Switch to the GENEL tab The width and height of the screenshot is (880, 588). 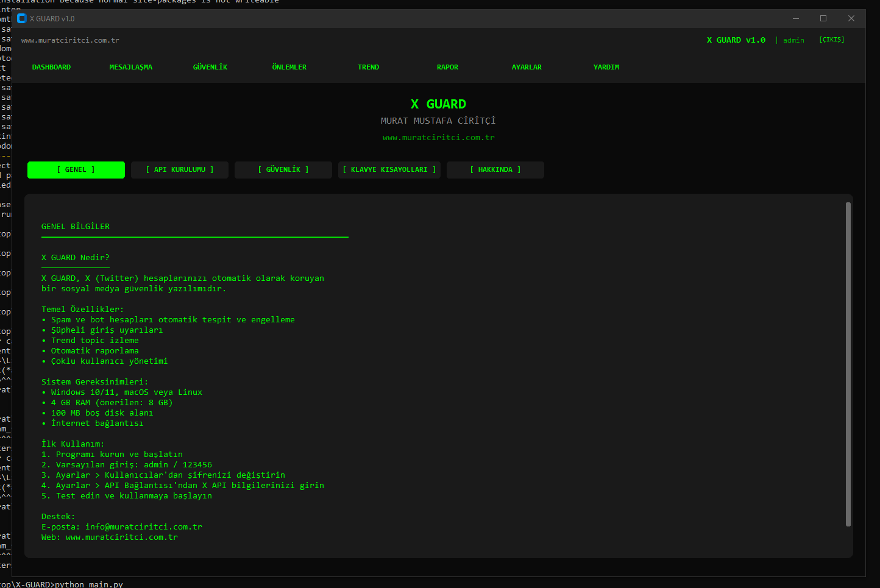click(76, 170)
